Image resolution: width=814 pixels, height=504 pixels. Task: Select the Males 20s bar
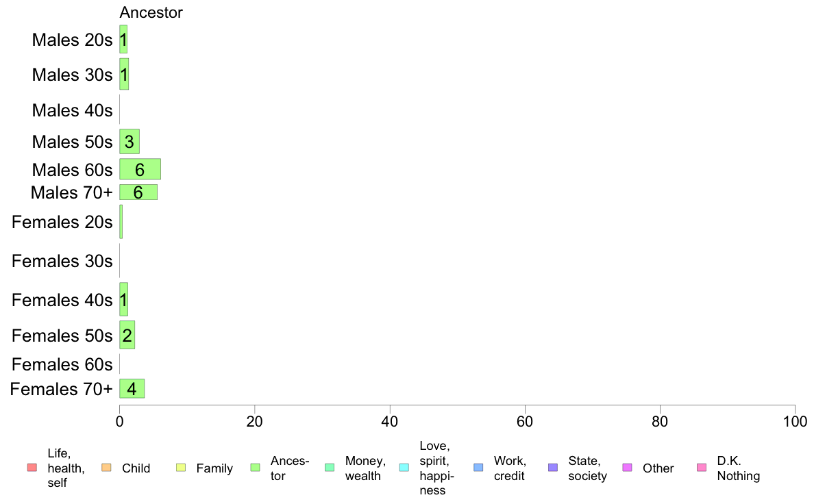click(123, 39)
